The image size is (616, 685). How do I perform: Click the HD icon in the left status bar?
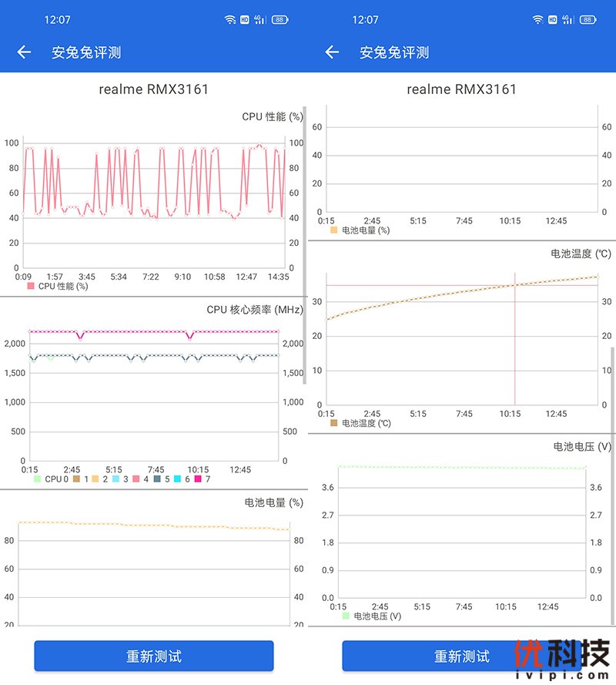245,19
